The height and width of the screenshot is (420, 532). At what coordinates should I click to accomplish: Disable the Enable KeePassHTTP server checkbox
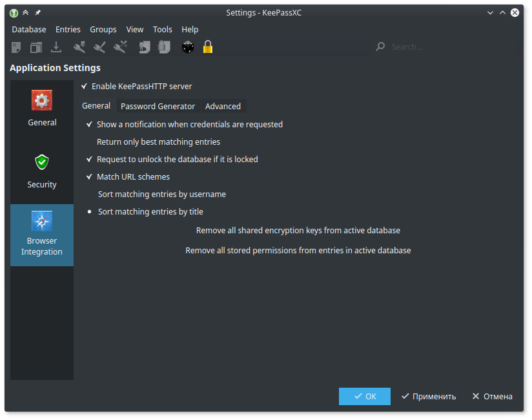pos(85,86)
